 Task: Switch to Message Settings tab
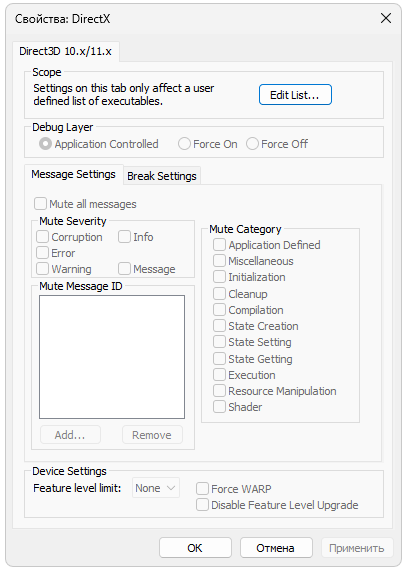pos(74,175)
